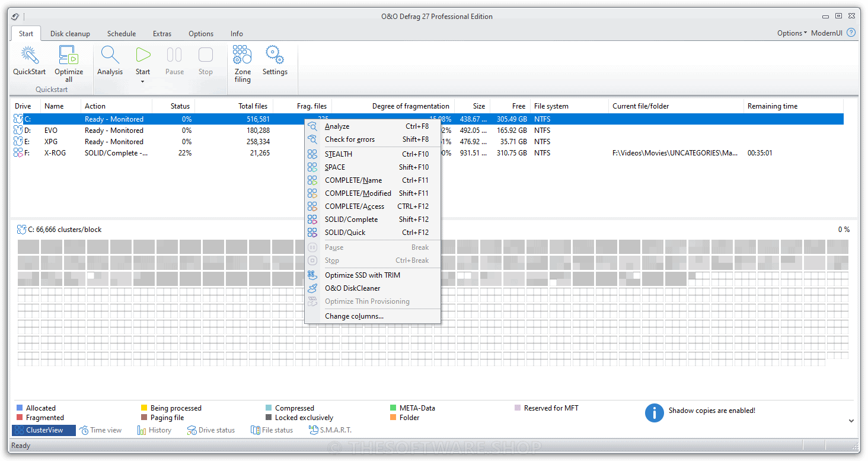Click the META-Data green legend swatch
This screenshot has height=461, width=868.
[x=393, y=408]
